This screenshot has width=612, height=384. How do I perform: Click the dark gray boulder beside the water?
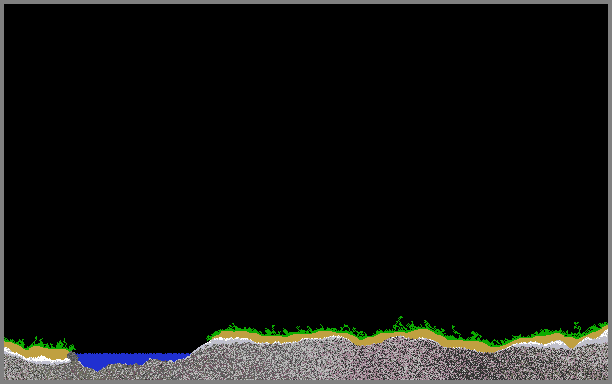(x=72, y=356)
